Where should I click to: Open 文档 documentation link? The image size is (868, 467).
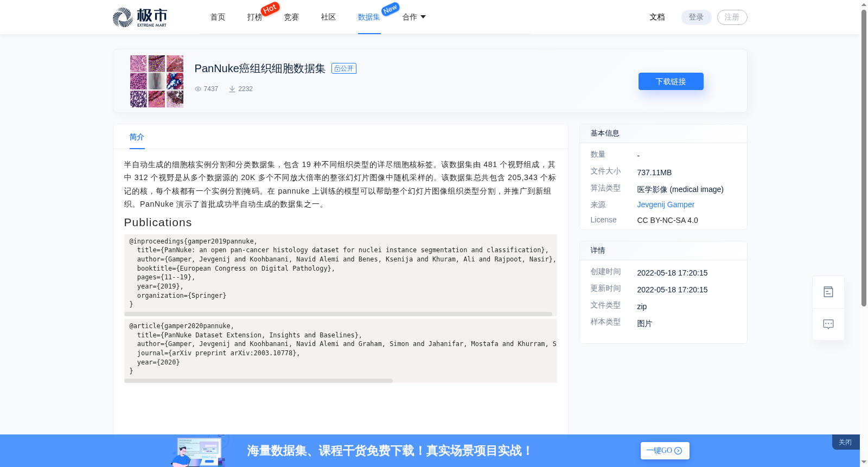point(657,17)
